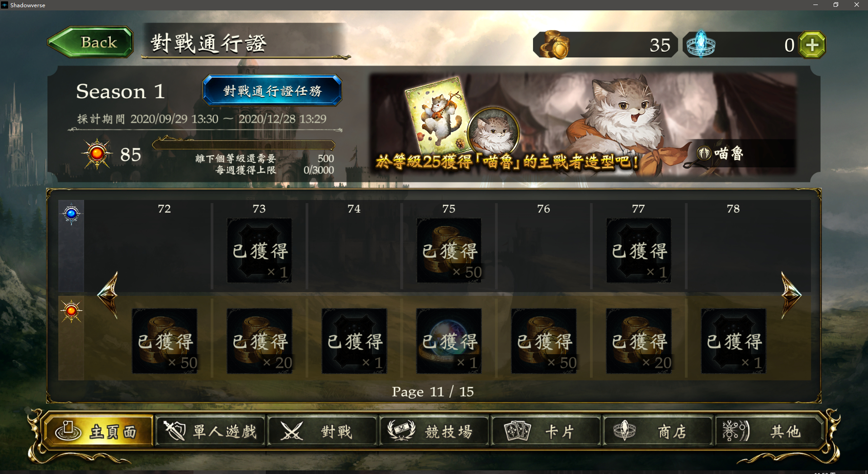The image size is (868, 474).
Task: Open the 主頁面 home tab
Action: click(99, 431)
